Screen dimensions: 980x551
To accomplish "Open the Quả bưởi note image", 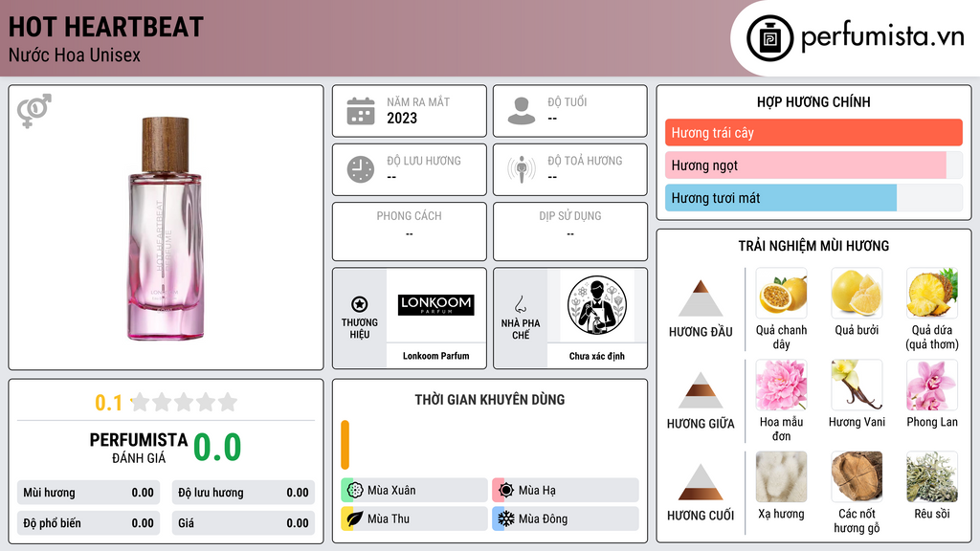I will pyautogui.click(x=857, y=293).
